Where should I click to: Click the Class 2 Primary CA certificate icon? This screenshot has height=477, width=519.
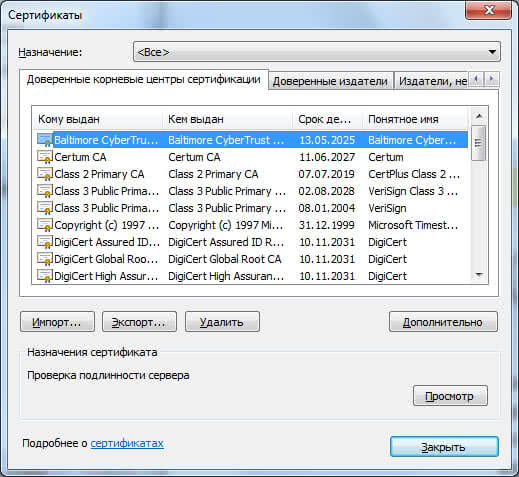tap(45, 174)
